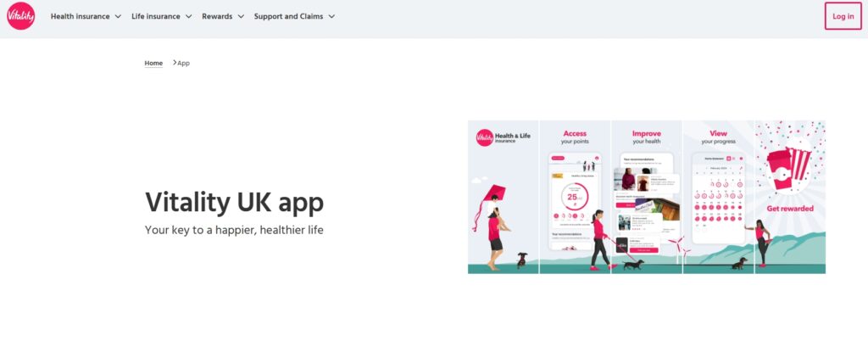Image resolution: width=868 pixels, height=341 pixels.
Task: Click 'Access your points' panel title
Action: pyautogui.click(x=575, y=137)
